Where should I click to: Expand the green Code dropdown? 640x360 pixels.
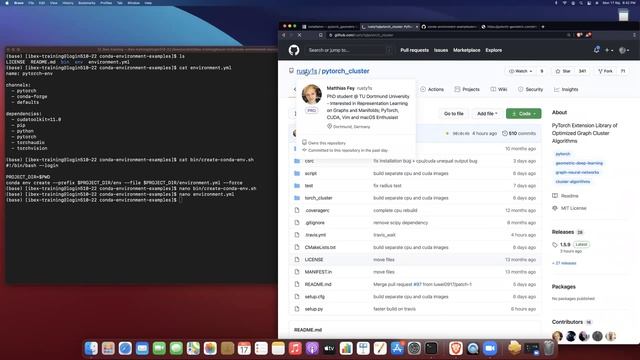coord(524,113)
